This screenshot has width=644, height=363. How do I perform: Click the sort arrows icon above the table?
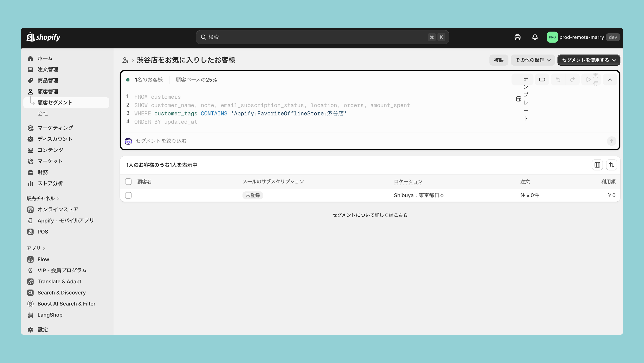click(611, 165)
